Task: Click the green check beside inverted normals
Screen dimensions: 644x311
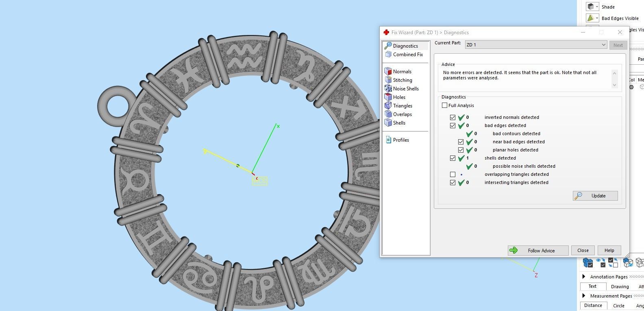Action: pos(461,117)
